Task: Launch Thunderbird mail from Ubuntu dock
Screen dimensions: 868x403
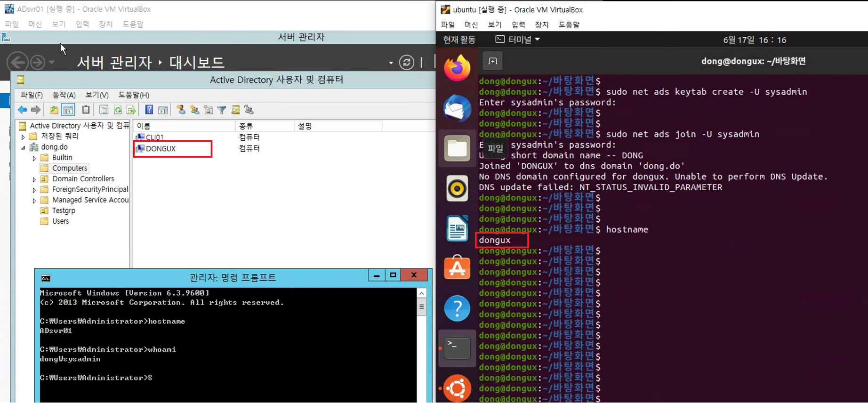Action: click(457, 109)
